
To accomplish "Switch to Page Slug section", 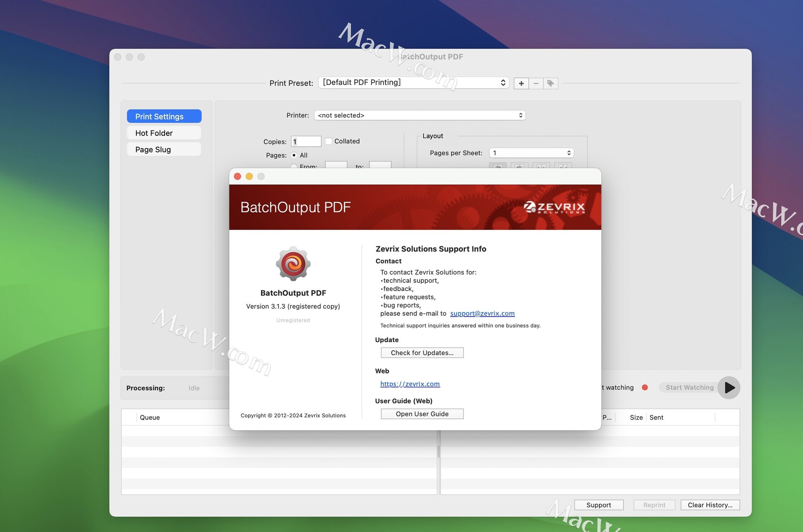I will [164, 149].
